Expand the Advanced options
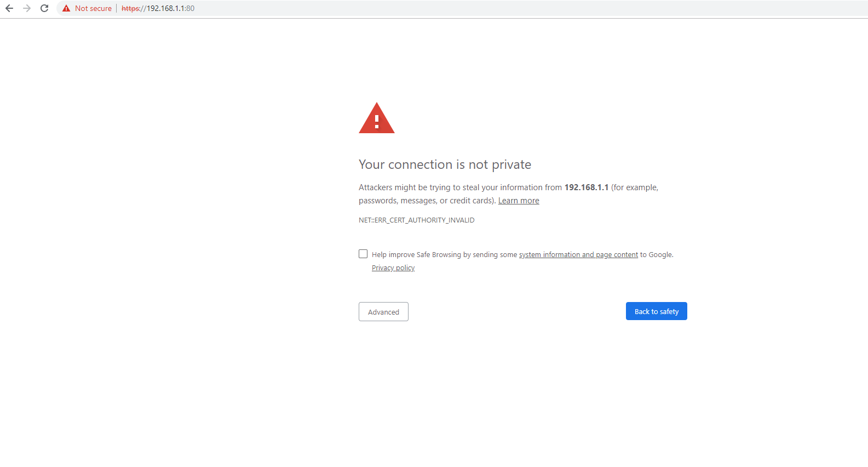 pyautogui.click(x=383, y=312)
